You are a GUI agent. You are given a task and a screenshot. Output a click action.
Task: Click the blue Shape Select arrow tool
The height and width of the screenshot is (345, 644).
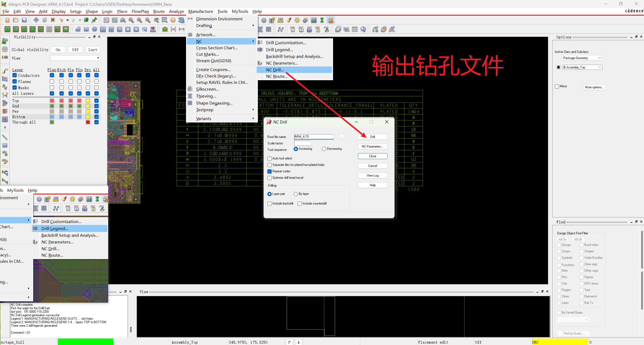point(103,29)
